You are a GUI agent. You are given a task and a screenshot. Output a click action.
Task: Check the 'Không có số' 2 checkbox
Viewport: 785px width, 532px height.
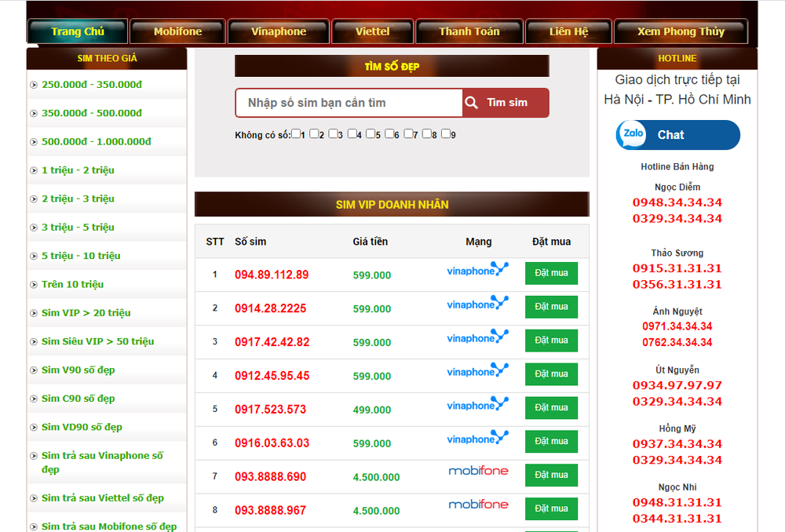click(x=315, y=133)
